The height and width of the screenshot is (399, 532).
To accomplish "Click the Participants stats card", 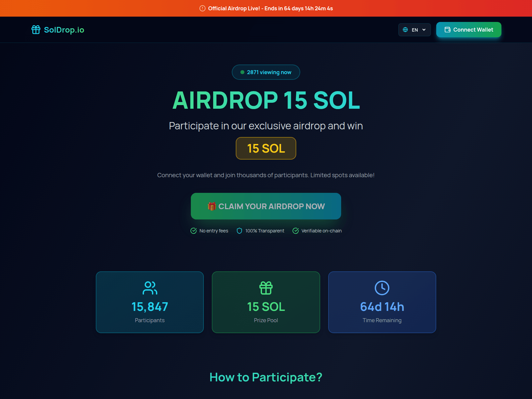I will (x=150, y=302).
